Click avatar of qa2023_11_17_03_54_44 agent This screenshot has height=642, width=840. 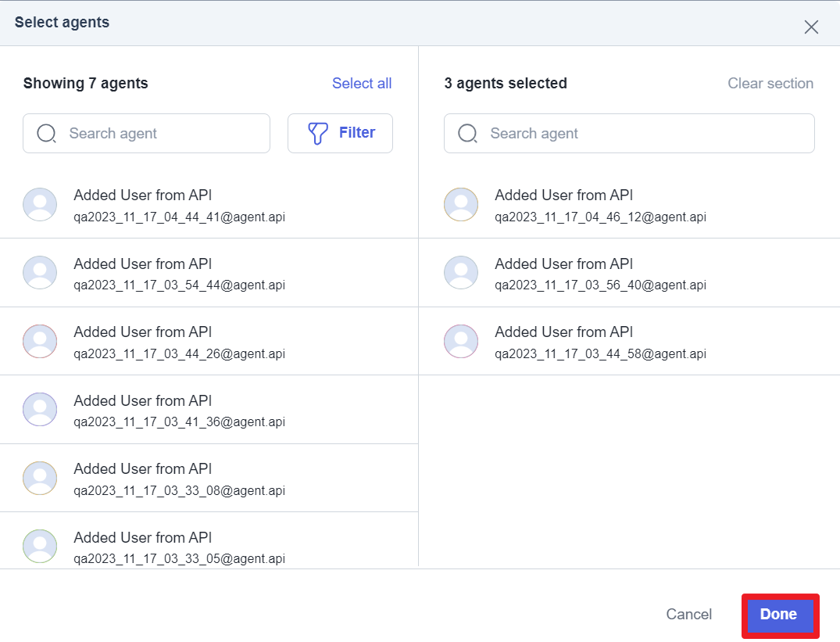40,272
